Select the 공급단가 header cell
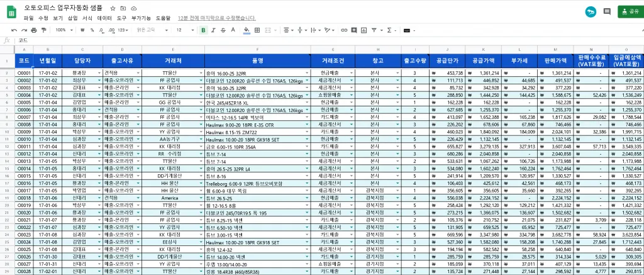 click(x=447, y=61)
